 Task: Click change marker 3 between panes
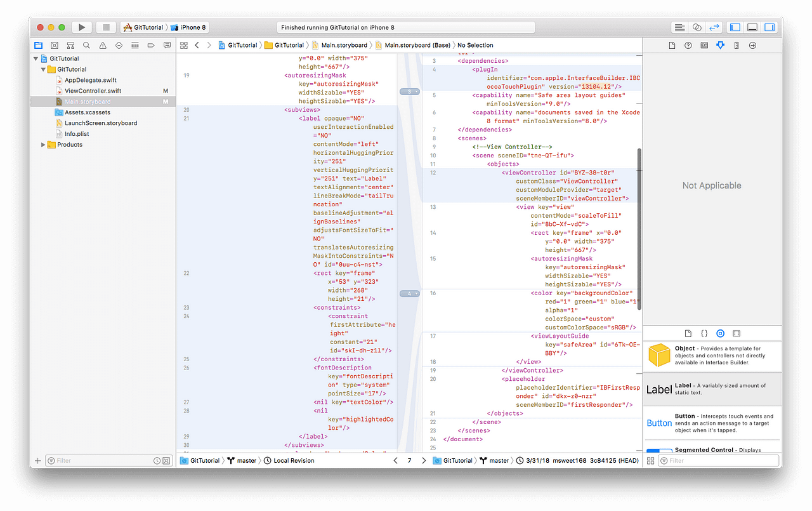click(410, 92)
